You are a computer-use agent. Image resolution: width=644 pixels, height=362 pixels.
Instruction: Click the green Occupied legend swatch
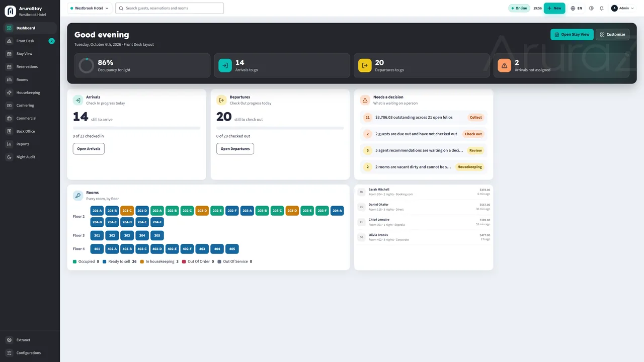(75, 261)
